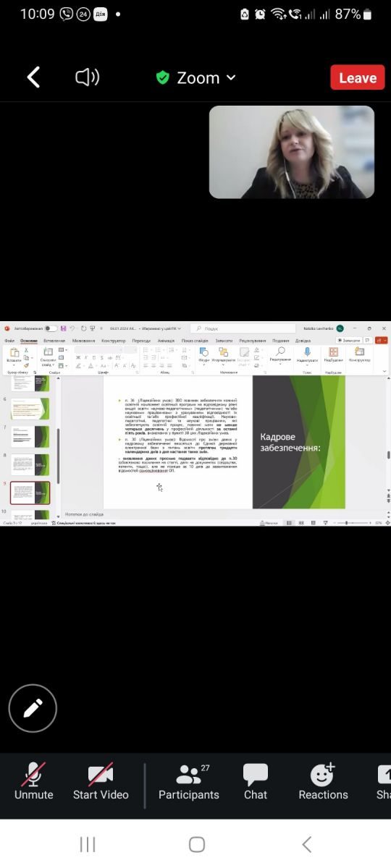The height and width of the screenshot is (868, 391).
Task: Expand the Редагування dropdown in the ribbon
Action: [x=280, y=354]
